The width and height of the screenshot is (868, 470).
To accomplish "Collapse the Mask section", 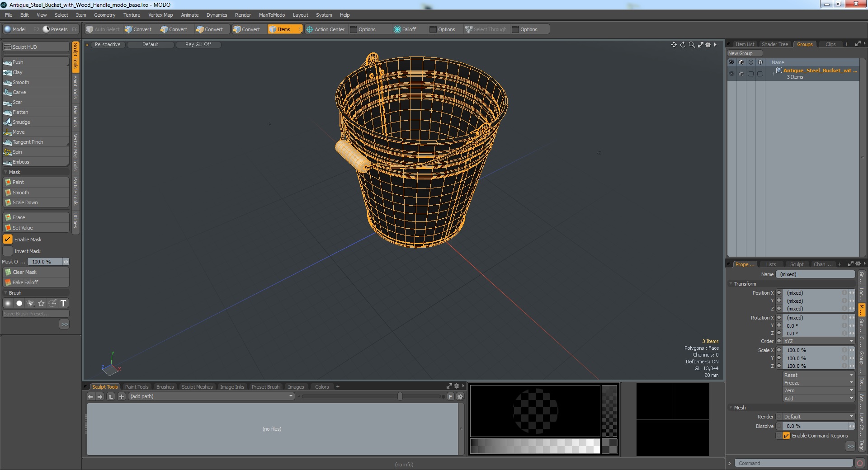I will tap(5, 172).
